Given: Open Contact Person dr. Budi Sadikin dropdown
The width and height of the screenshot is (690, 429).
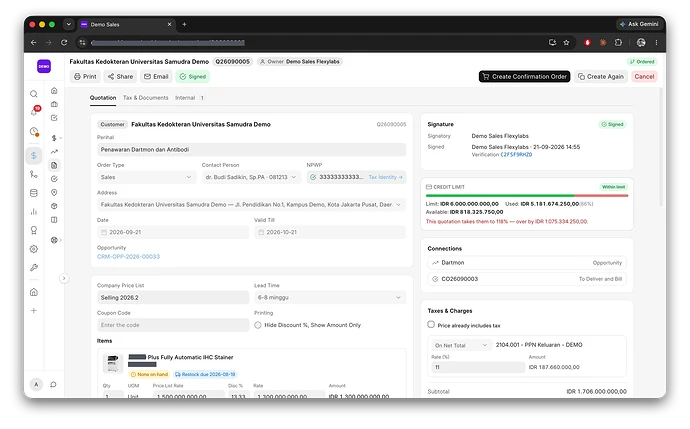Looking at the screenshot, I should (x=251, y=177).
